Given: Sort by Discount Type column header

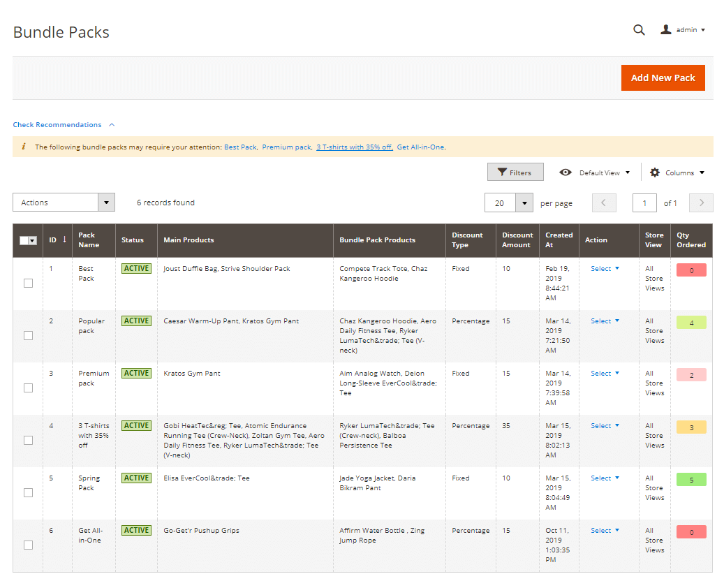Looking at the screenshot, I should (467, 240).
